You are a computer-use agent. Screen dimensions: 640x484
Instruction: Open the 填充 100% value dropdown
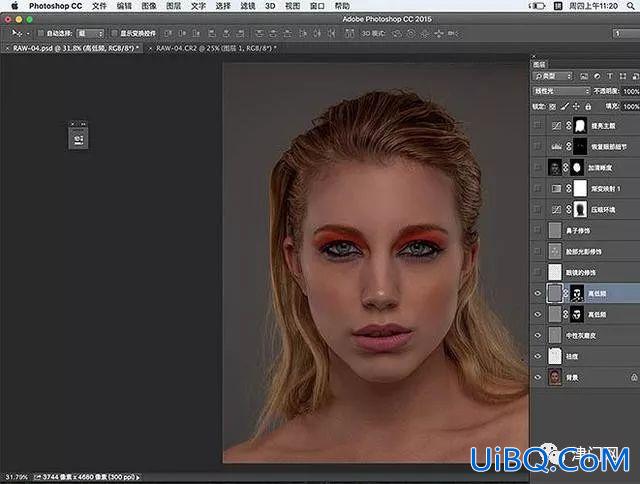tap(631, 107)
